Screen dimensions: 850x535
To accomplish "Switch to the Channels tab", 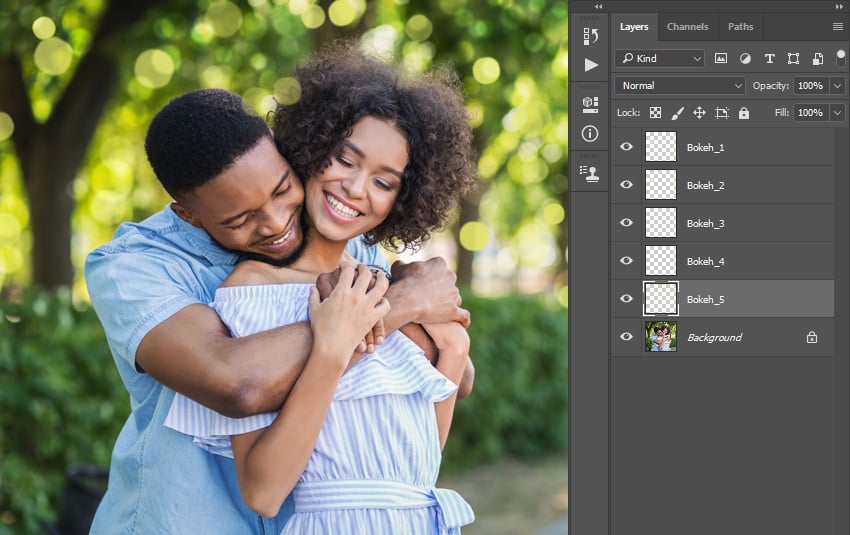I will coord(687,27).
